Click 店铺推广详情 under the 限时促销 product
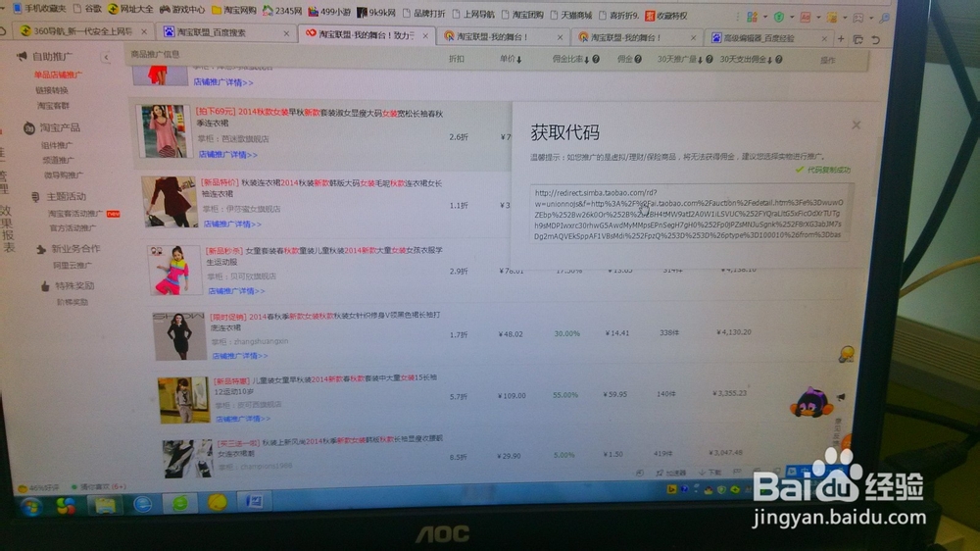Screen dimensions: 980x551 click(x=240, y=356)
